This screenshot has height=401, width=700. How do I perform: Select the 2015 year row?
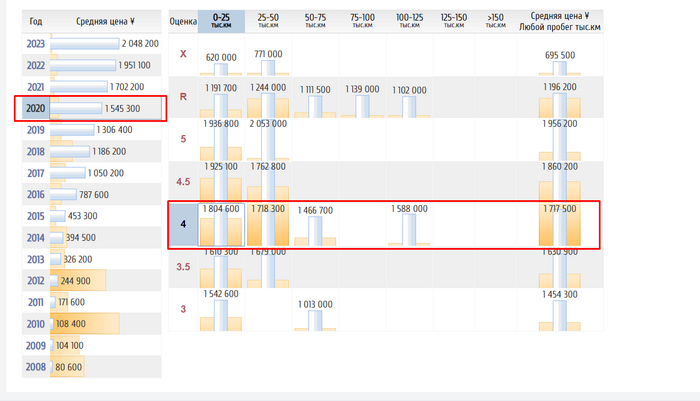tap(92, 216)
